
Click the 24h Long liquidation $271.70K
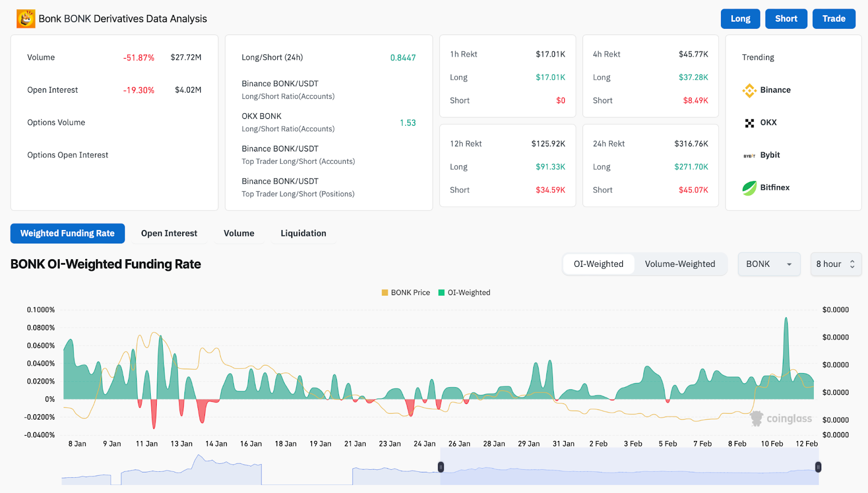[x=691, y=167]
